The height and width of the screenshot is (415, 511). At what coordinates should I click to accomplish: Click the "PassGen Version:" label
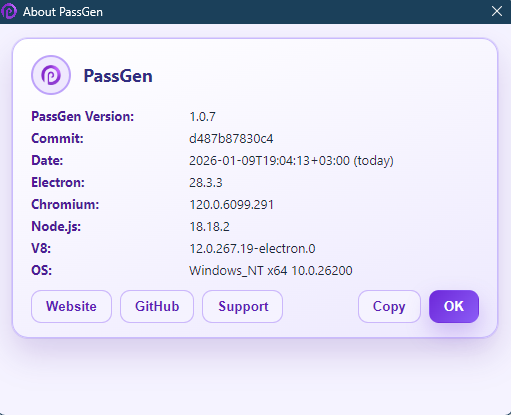pos(83,117)
